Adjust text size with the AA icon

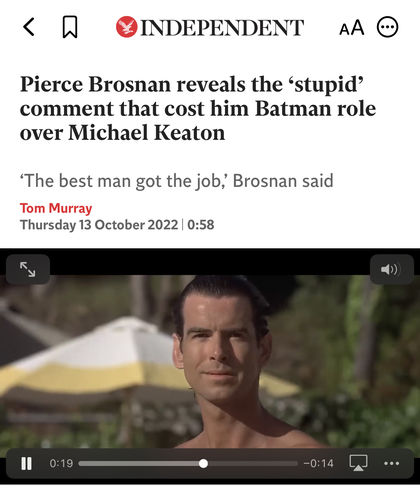(352, 27)
